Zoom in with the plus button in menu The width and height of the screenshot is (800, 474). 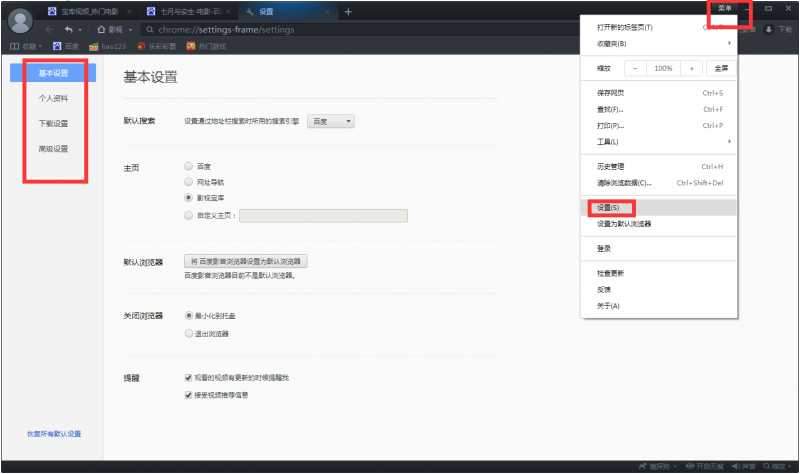pyautogui.click(x=692, y=68)
